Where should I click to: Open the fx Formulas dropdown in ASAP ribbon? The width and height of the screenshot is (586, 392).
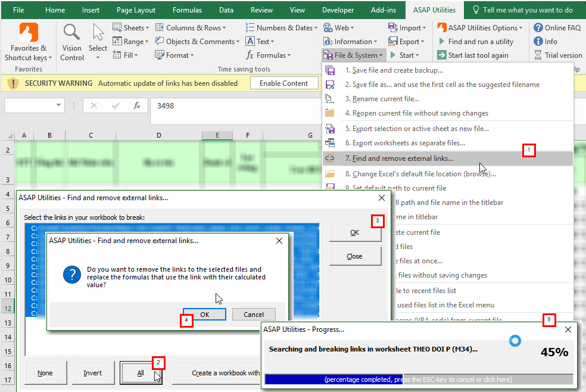coord(268,55)
